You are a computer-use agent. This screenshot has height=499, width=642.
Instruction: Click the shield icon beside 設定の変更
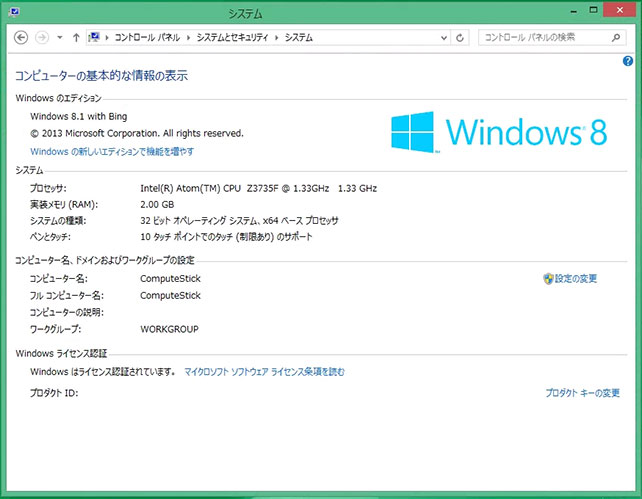548,279
